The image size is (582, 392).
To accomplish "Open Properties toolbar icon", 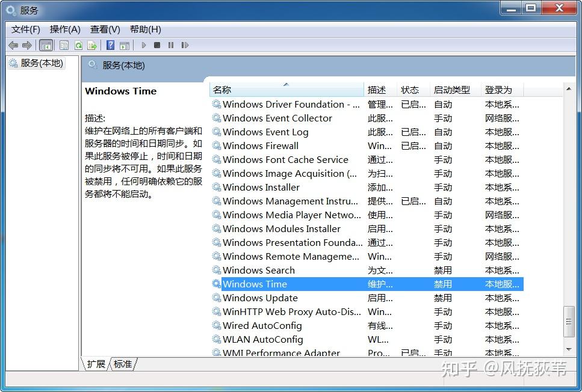I will (64, 45).
